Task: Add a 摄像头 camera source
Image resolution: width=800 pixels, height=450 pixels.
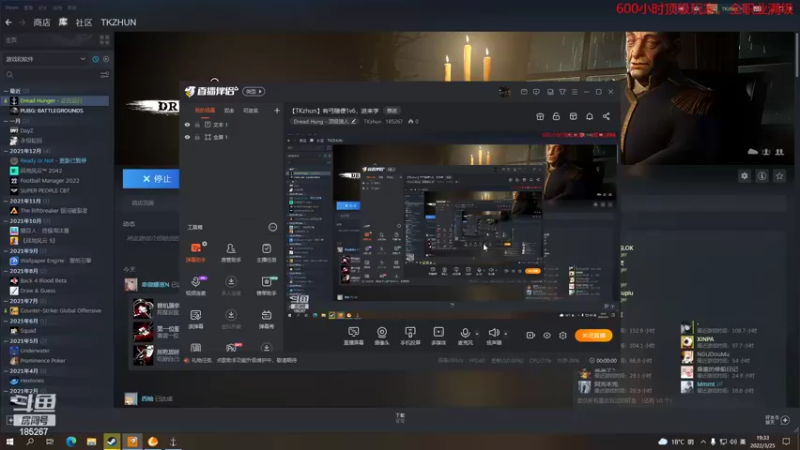Action: point(382,336)
